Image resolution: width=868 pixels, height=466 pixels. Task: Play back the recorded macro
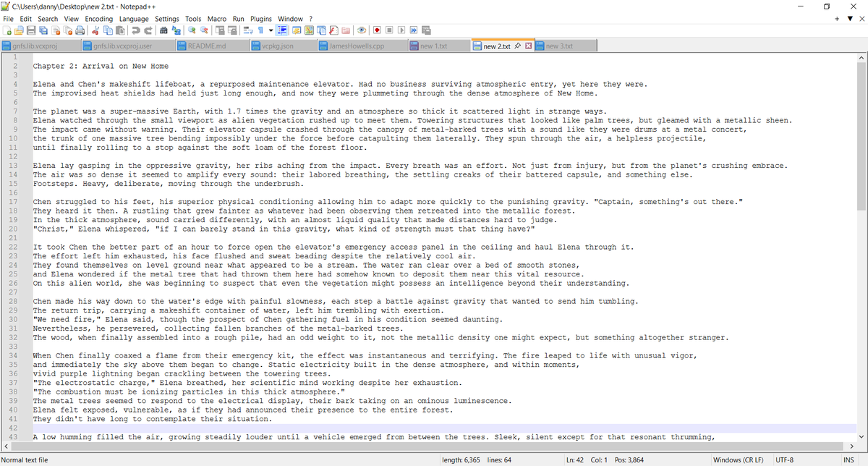[401, 31]
